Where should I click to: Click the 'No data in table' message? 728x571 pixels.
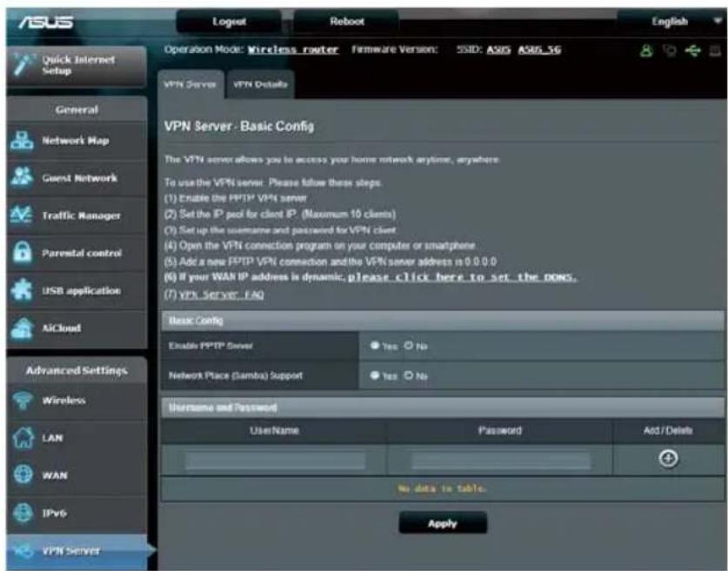click(442, 488)
